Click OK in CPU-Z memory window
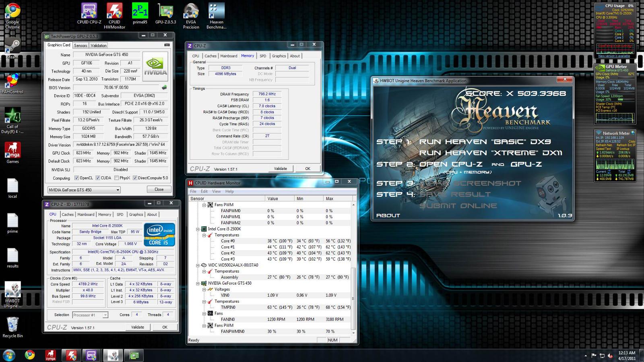 pos(308,169)
